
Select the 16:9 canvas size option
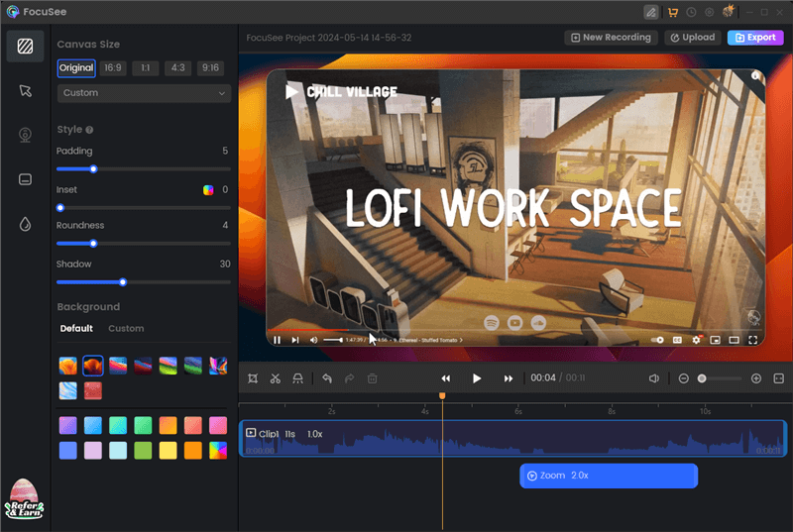(x=113, y=68)
